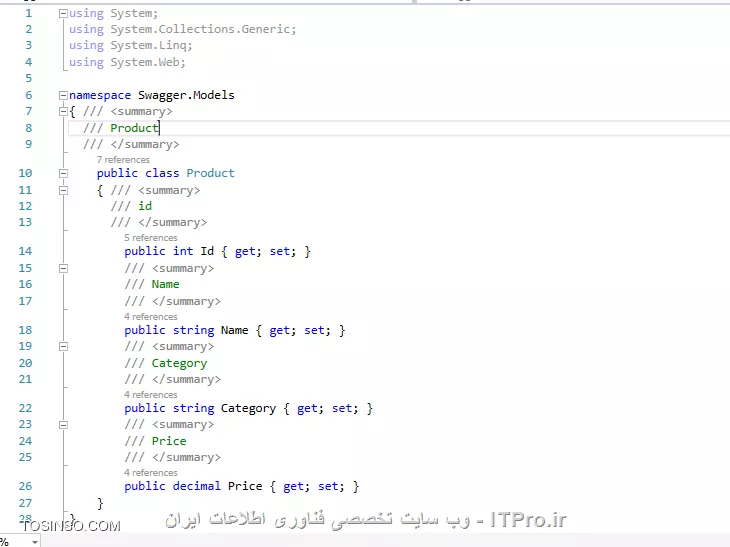Collapse the Product class at line 10

click(x=63, y=174)
